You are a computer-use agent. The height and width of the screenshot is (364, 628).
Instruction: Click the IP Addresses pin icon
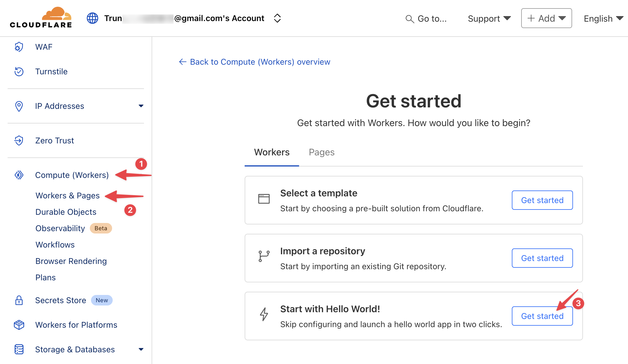tap(19, 106)
